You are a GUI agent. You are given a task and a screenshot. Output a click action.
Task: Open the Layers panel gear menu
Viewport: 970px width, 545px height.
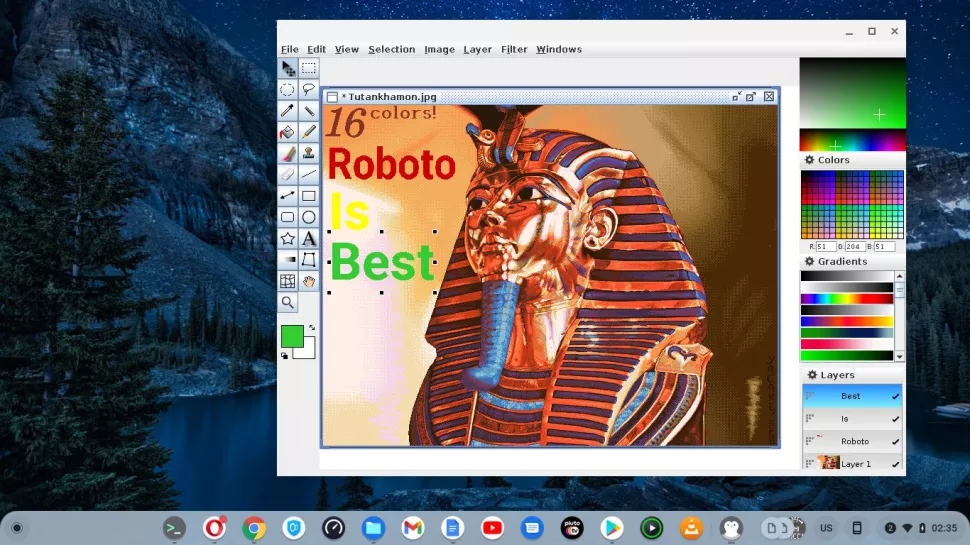(812, 375)
